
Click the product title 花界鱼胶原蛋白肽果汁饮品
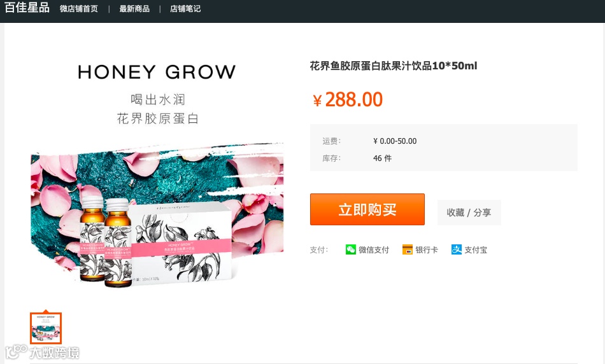371,66
